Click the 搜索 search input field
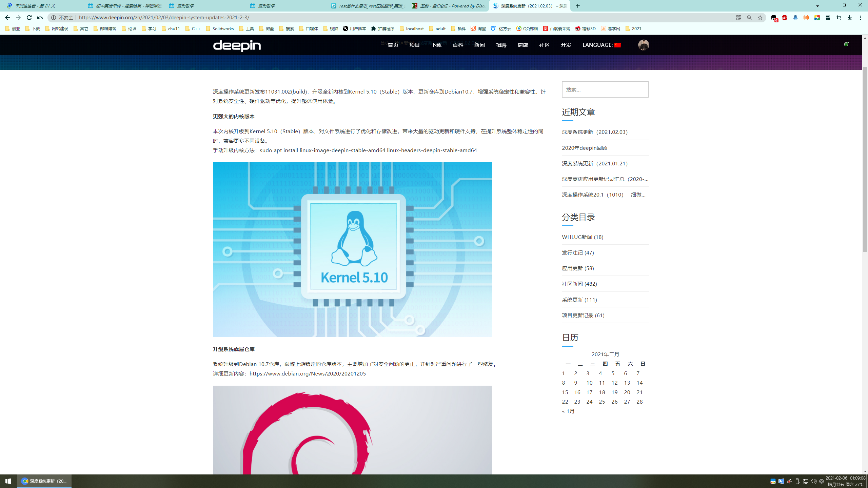This screenshot has width=868, height=488. coord(605,89)
